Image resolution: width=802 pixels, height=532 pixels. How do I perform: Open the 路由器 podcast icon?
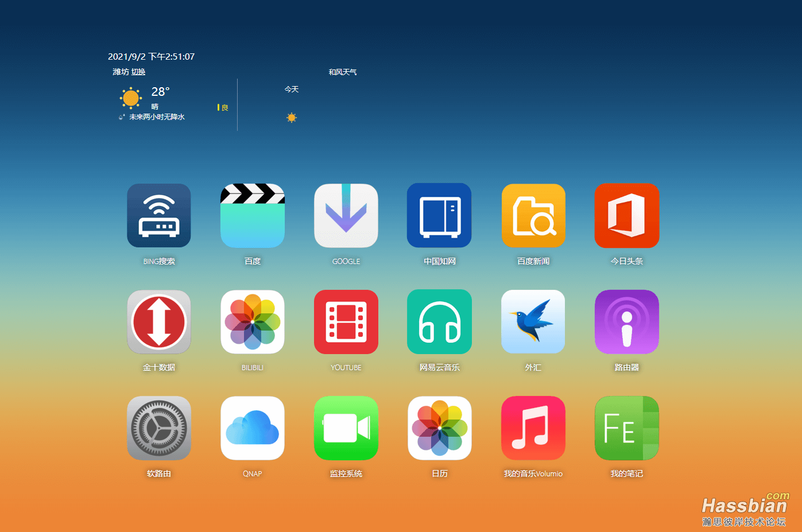(x=627, y=321)
